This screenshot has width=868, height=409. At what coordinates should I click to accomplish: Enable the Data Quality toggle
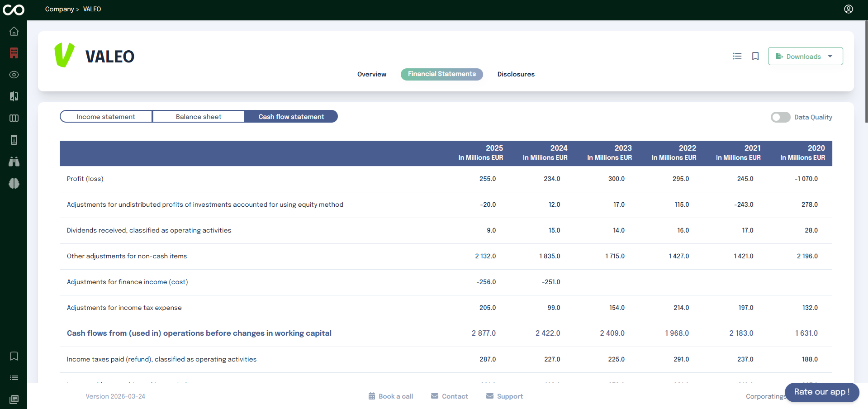coord(780,117)
